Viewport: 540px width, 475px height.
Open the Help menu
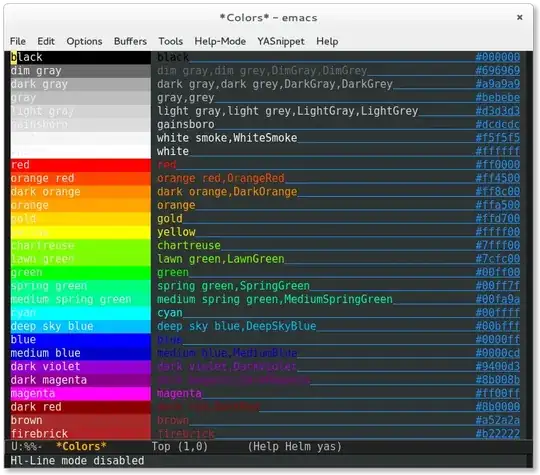click(x=327, y=41)
